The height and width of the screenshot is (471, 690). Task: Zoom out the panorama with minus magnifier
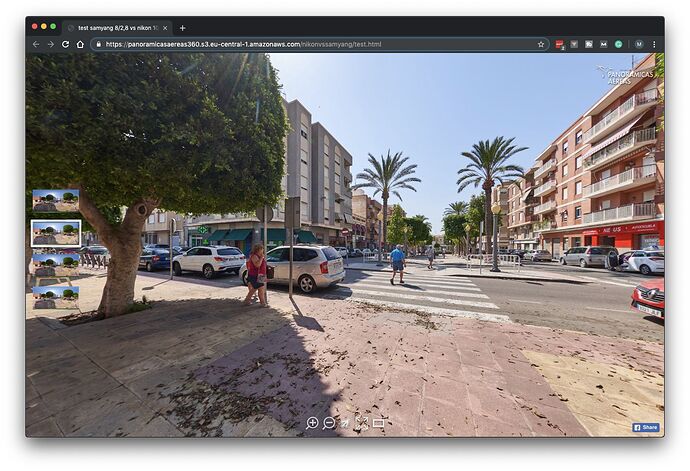click(x=329, y=423)
